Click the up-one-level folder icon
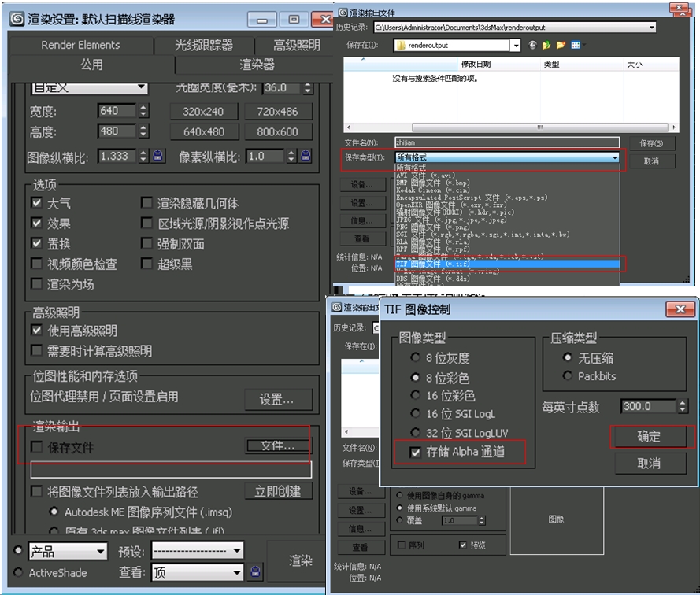Screen dimensions: 700x595 point(547,46)
